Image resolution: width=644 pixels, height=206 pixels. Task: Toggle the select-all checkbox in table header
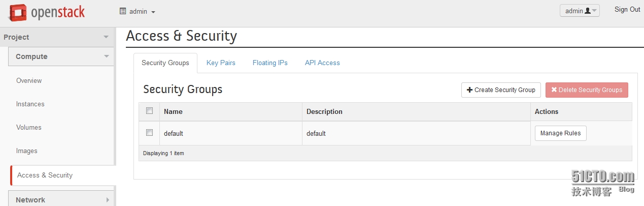(x=149, y=110)
